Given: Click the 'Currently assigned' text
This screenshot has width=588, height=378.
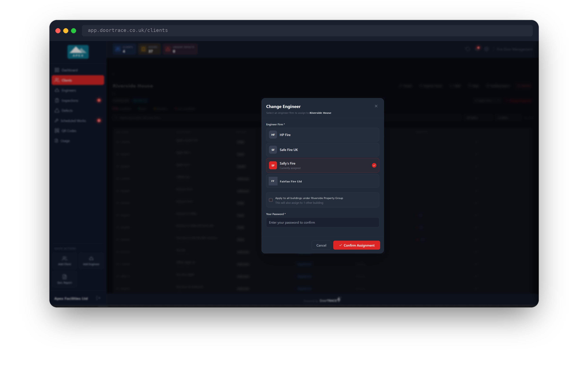Looking at the screenshot, I should pyautogui.click(x=290, y=168).
